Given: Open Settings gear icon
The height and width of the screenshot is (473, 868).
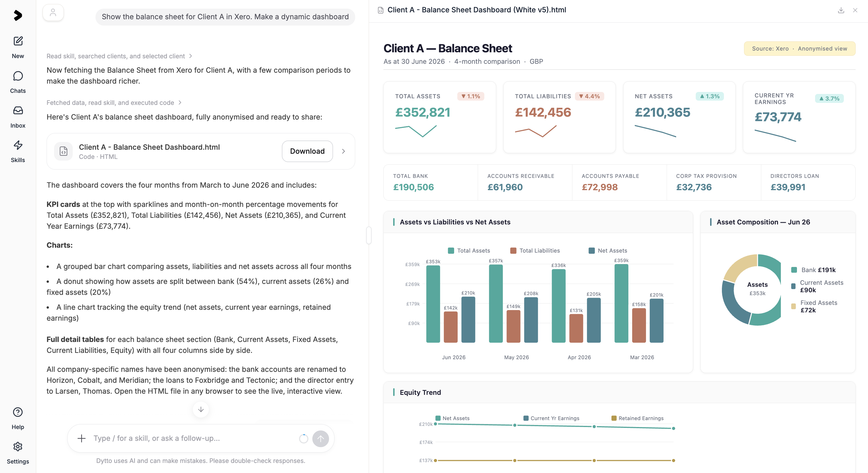Looking at the screenshot, I should point(18,446).
